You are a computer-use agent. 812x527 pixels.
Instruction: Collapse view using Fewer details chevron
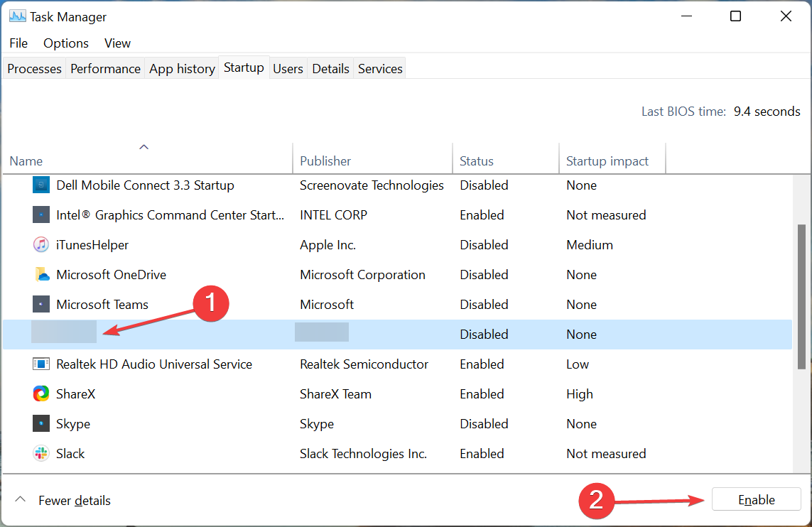click(20, 500)
